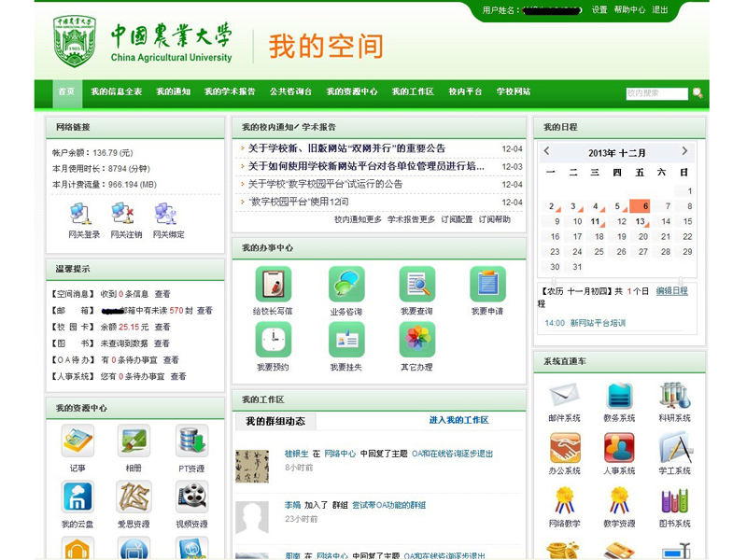747x560 pixels.
Task: Open 我的信息全表 in navigation bar
Action: (117, 91)
